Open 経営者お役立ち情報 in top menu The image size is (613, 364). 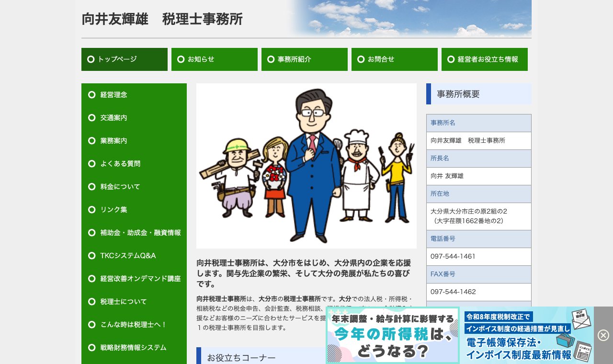pos(485,59)
